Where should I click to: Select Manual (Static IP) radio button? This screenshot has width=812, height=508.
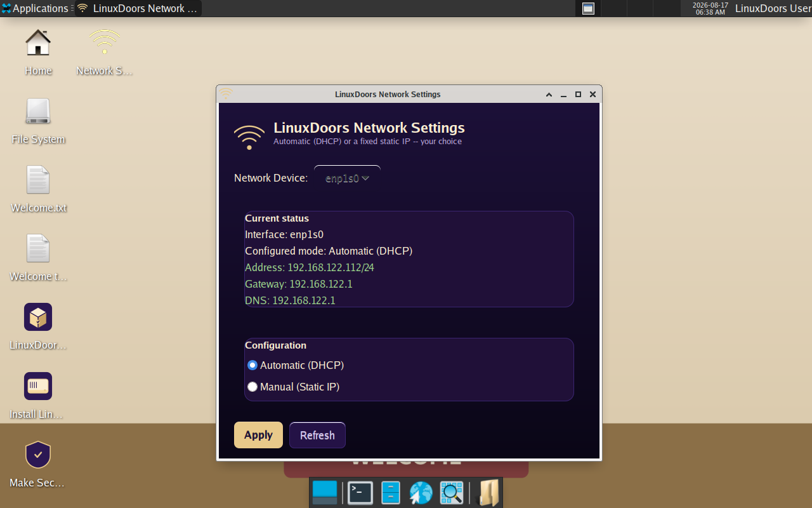point(252,387)
